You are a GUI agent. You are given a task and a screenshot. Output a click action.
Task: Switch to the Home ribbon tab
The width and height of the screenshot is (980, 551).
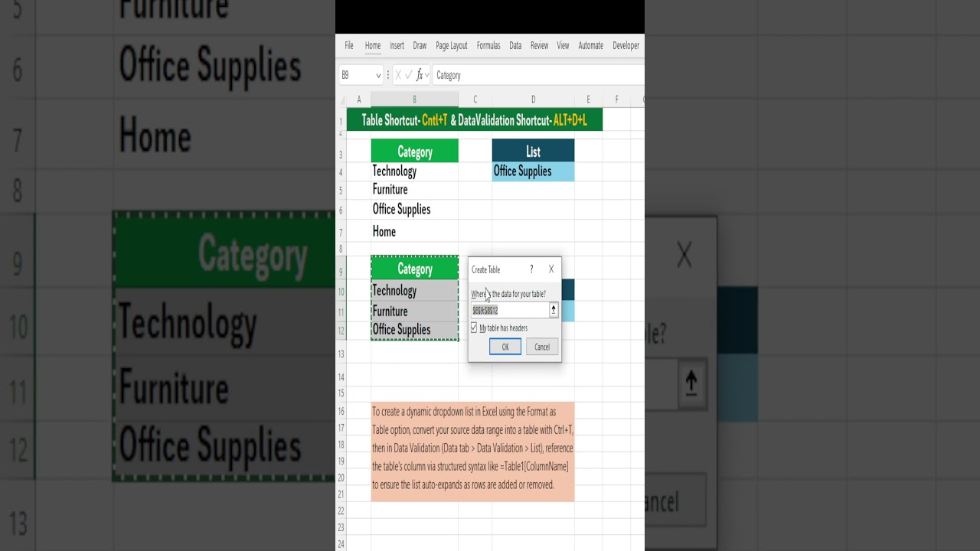coord(373,45)
